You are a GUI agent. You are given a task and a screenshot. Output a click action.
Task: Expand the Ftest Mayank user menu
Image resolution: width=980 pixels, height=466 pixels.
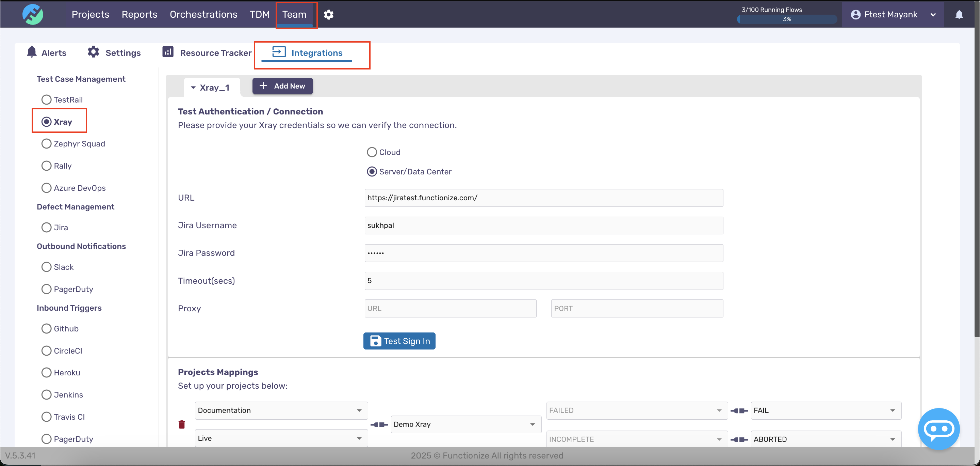coord(933,15)
